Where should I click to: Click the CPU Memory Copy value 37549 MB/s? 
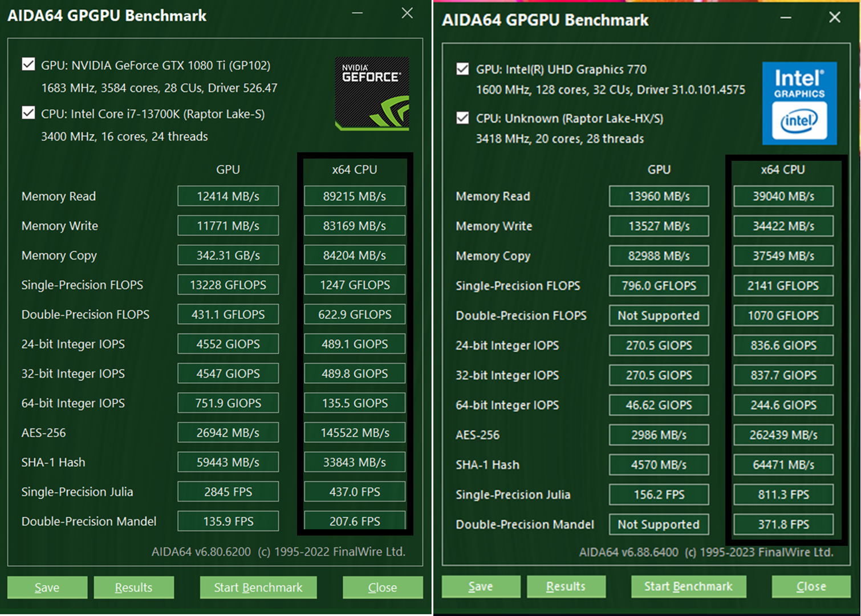point(783,256)
